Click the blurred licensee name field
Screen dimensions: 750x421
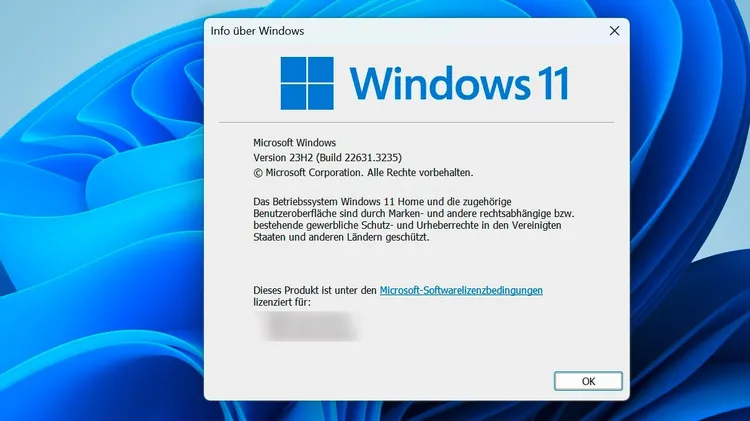[x=308, y=326]
